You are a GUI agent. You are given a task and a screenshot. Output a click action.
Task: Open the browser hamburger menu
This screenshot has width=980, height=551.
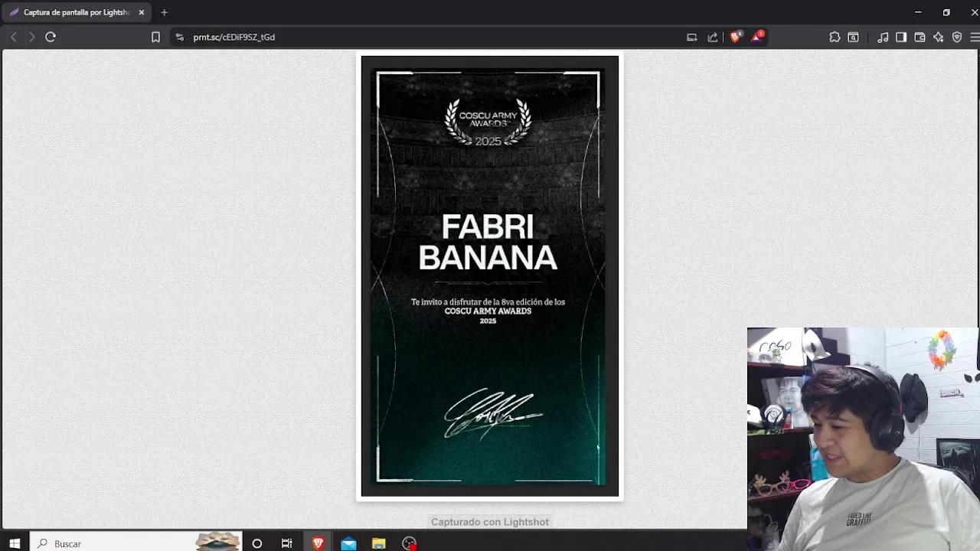[x=975, y=37]
